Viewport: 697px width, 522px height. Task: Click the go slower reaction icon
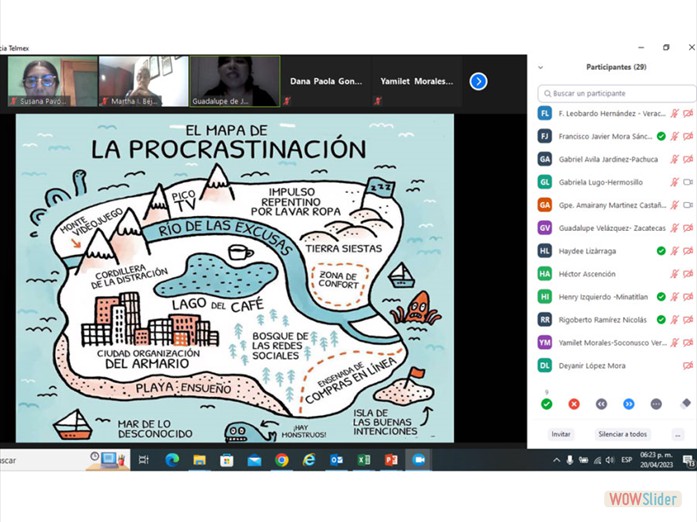click(601, 404)
